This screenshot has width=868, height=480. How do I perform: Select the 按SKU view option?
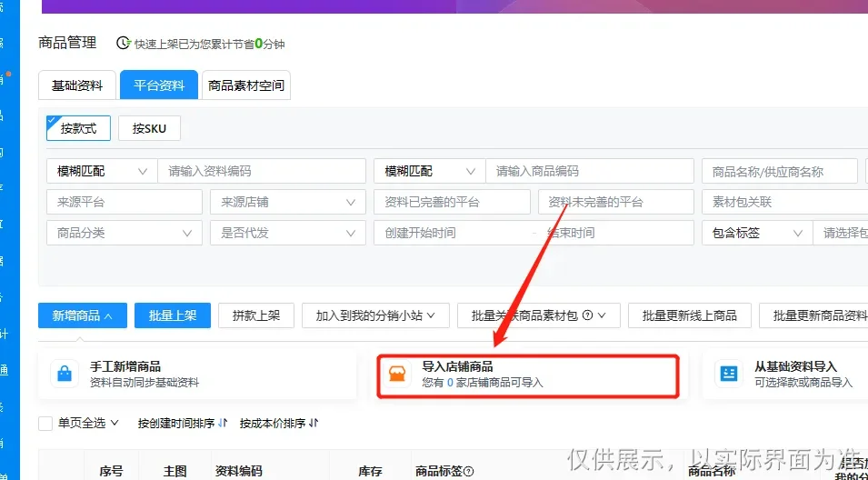tap(149, 128)
